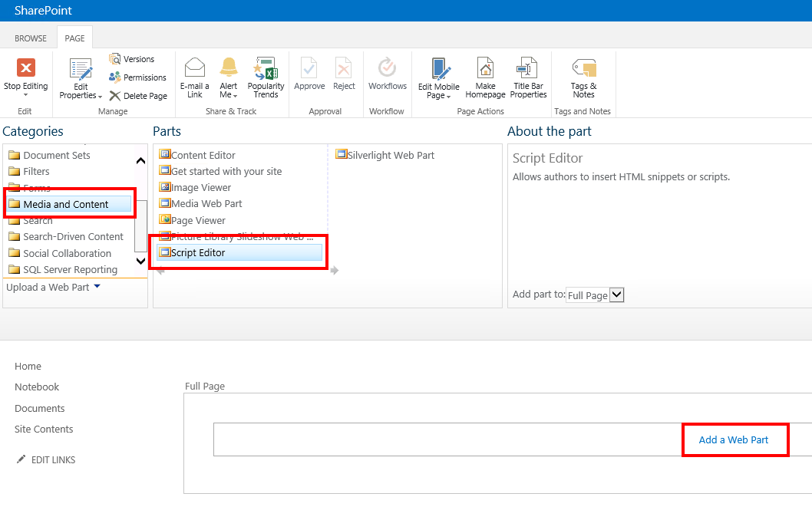This screenshot has height=520, width=812.
Task: Select the Media and Content category
Action: 69,204
